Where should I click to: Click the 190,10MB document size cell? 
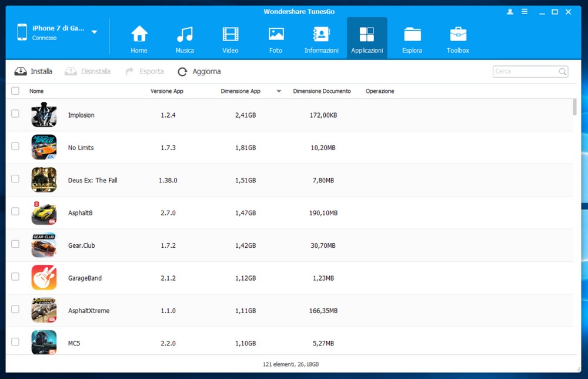[x=323, y=213]
